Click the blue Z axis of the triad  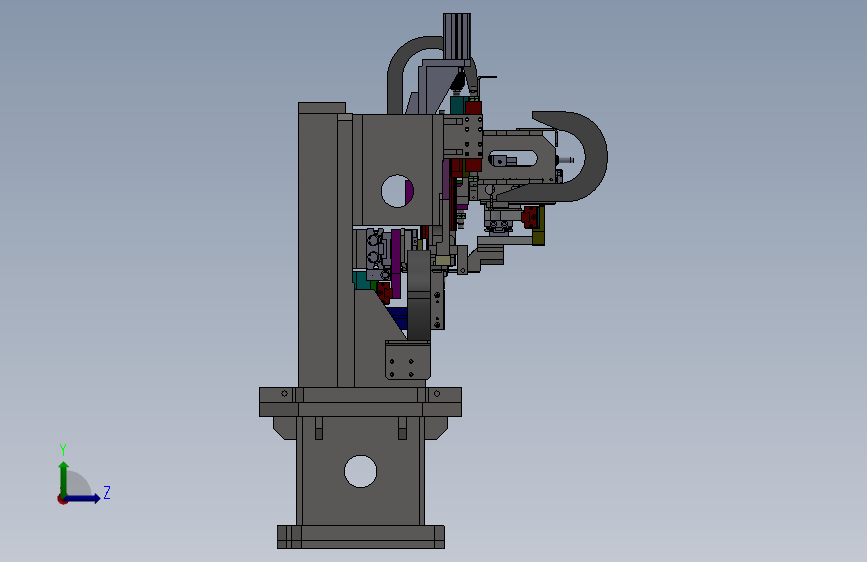click(x=83, y=498)
